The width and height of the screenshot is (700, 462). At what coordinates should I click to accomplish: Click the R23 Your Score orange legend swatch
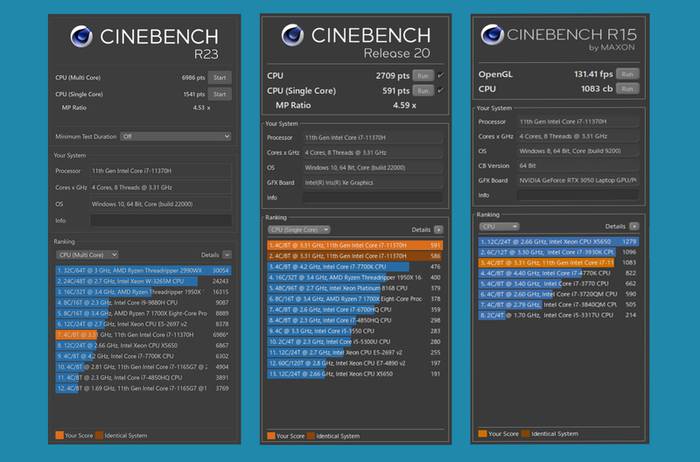(59, 435)
